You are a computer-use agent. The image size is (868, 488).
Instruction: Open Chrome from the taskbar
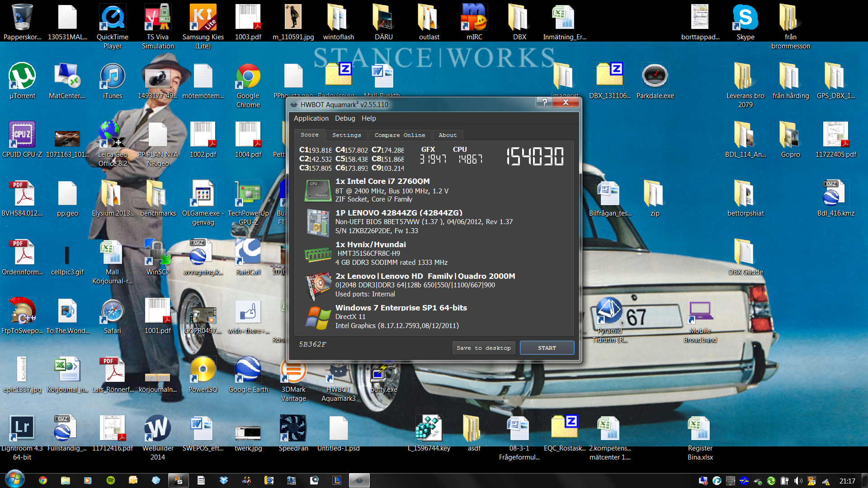[43, 480]
